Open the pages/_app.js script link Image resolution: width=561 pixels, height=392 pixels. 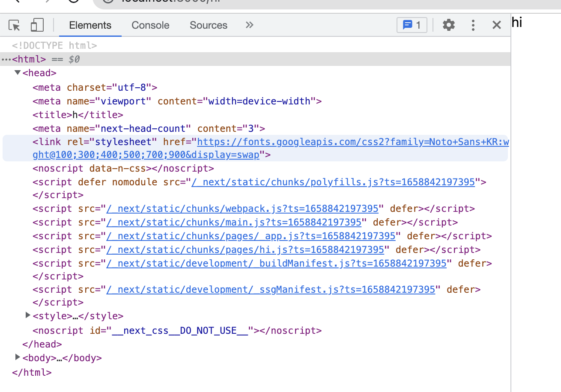tap(251, 236)
